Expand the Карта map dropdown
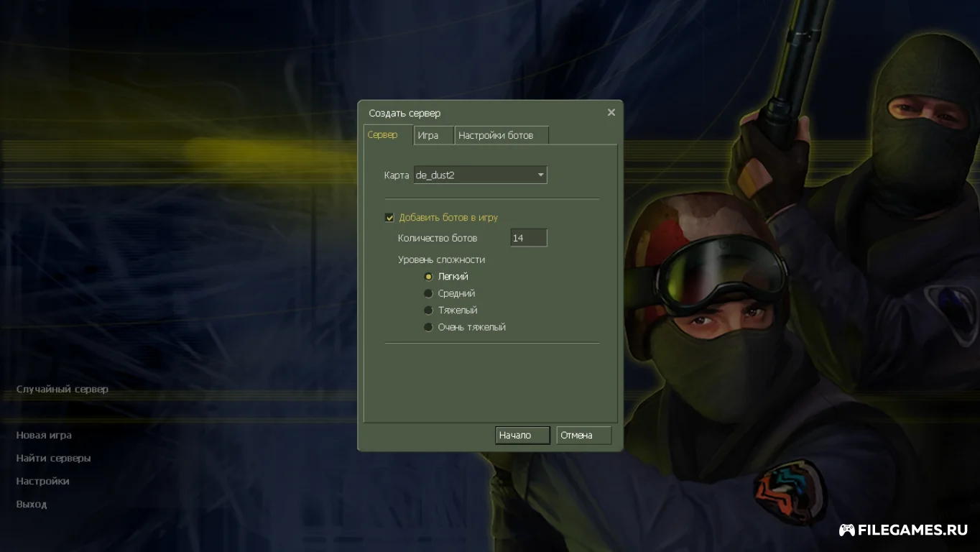Image resolution: width=980 pixels, height=552 pixels. (480, 175)
